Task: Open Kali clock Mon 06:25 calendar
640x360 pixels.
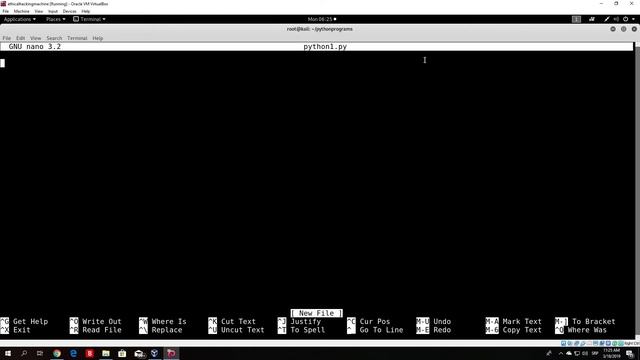Action: click(322, 19)
